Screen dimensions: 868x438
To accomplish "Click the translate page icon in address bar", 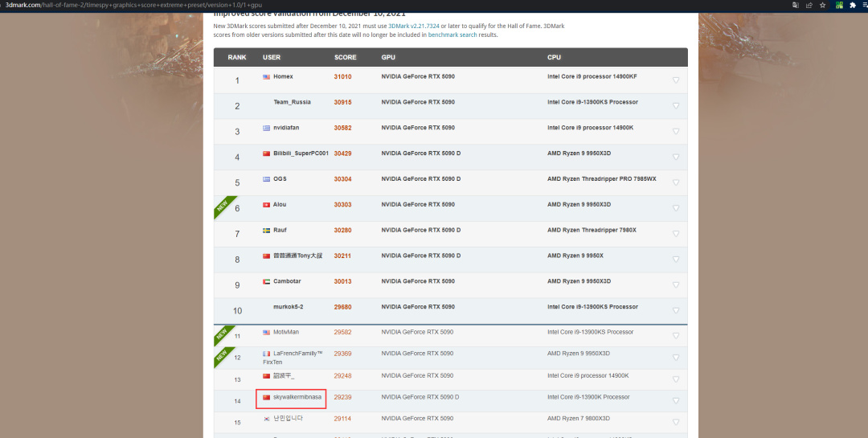I will tap(796, 5).
